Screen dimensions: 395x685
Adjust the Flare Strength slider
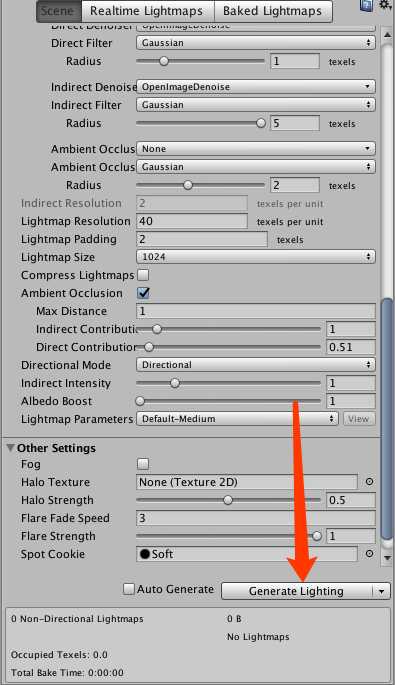(x=229, y=536)
